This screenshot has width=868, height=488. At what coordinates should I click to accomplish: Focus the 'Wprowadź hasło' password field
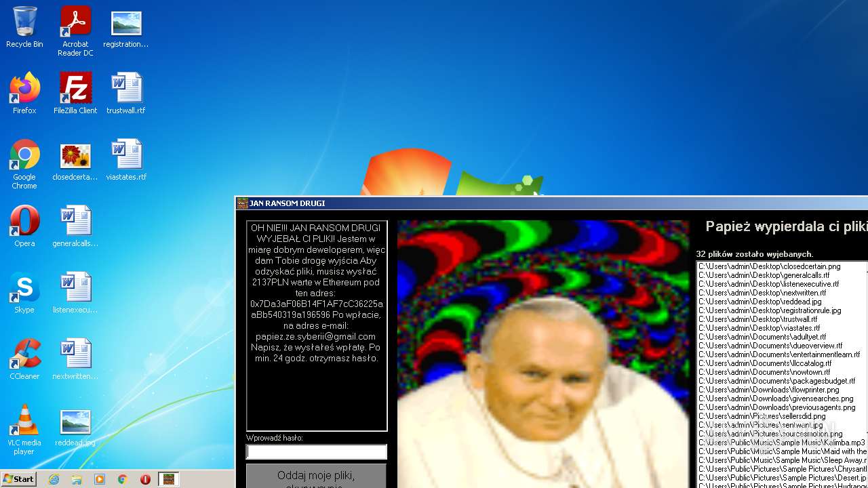(x=317, y=452)
